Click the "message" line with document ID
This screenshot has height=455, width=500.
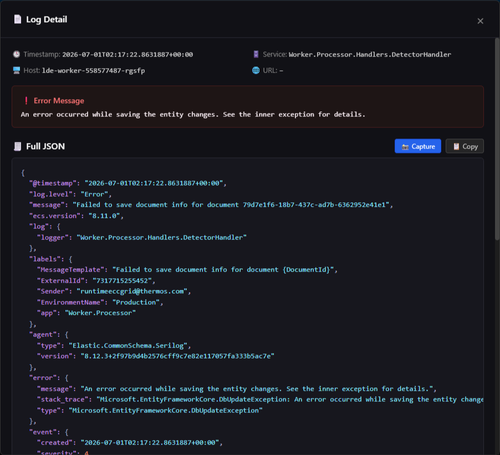211,205
